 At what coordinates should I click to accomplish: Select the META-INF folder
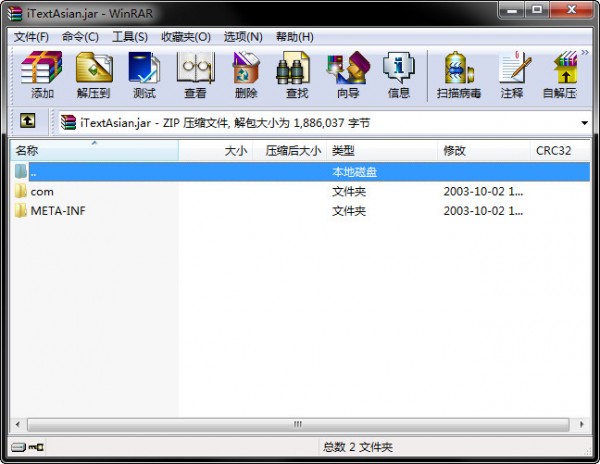point(58,210)
